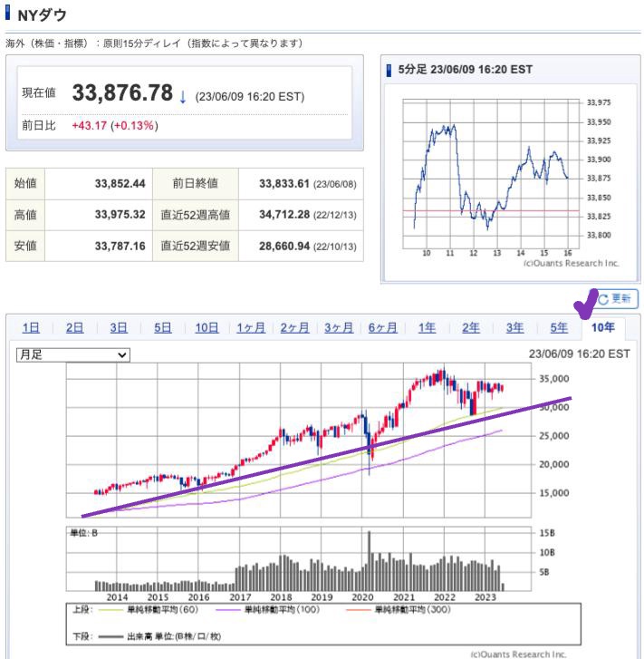Screen dimensions: 644x659
Task: Click the current value 33,876.78
Action: click(122, 92)
